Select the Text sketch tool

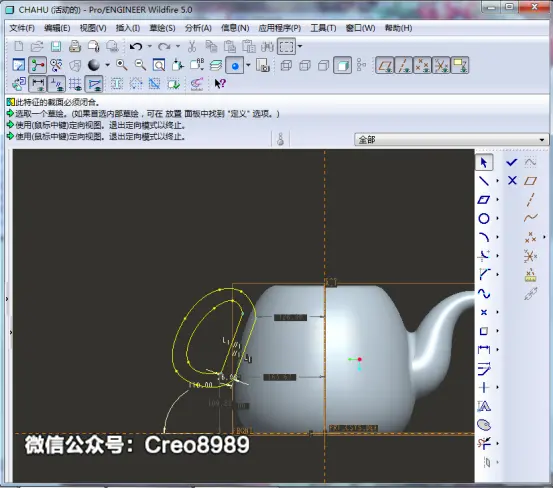pos(484,406)
